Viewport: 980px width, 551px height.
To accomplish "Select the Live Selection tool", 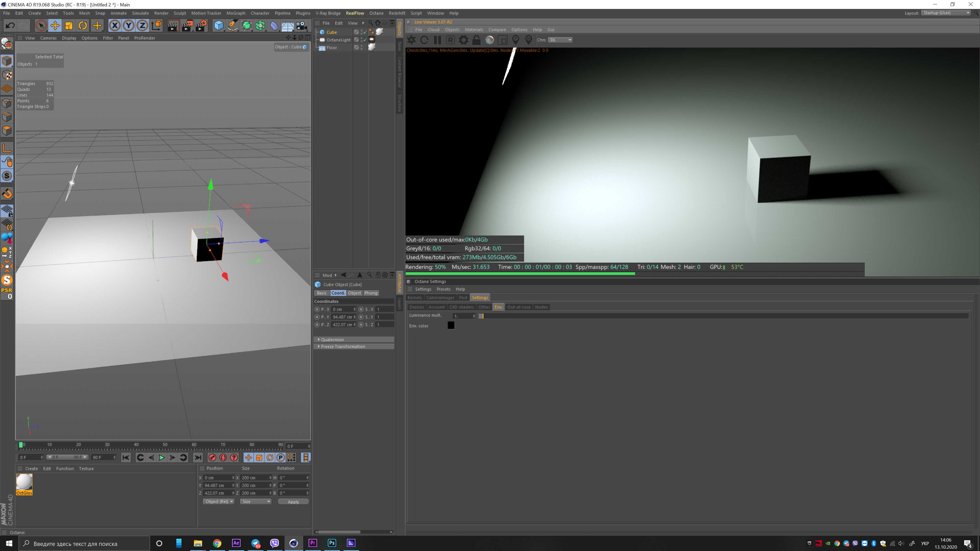I will pyautogui.click(x=41, y=26).
